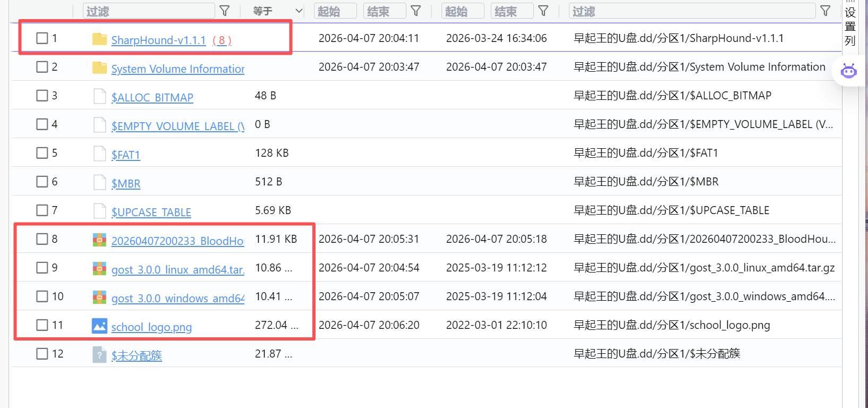Focus the name 过滤 filter input
The width and height of the screenshot is (868, 408).
click(149, 11)
